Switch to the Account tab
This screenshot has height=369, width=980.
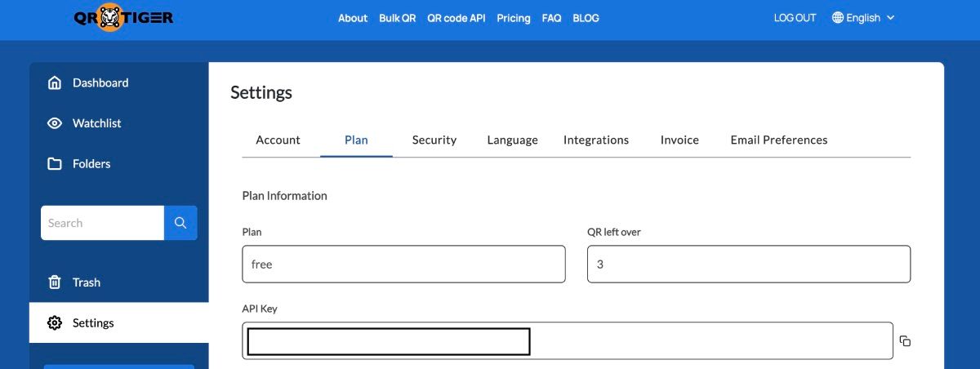tap(278, 140)
